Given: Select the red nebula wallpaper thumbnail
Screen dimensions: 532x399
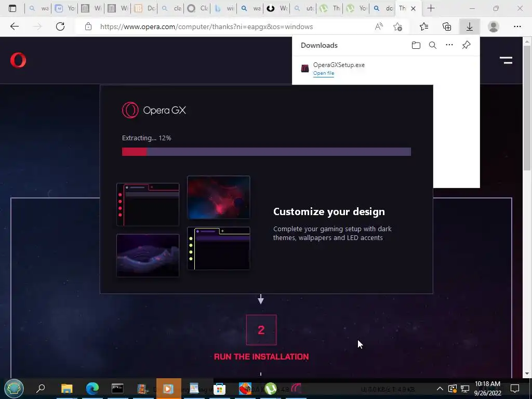Looking at the screenshot, I should tap(219, 197).
